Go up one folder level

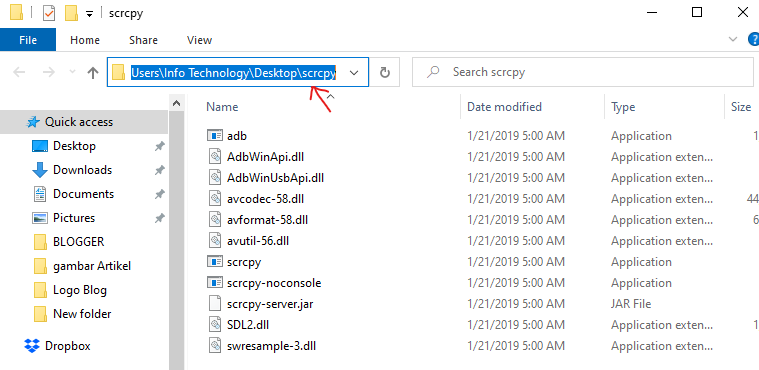92,73
